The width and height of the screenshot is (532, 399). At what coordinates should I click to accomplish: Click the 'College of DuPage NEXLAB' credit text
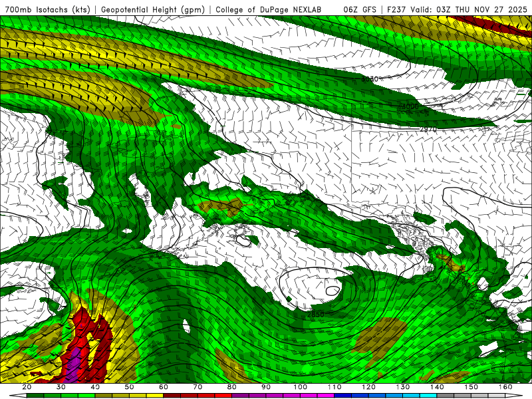(268, 10)
